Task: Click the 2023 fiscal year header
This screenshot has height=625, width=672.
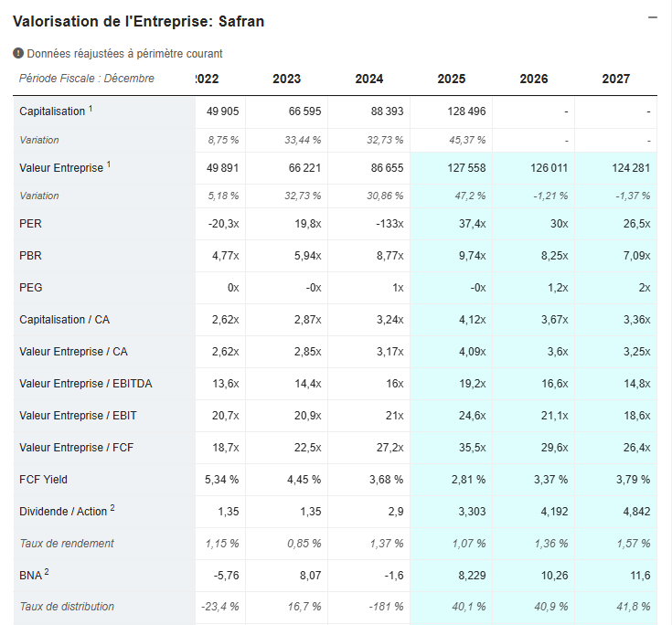Action: pos(286,79)
